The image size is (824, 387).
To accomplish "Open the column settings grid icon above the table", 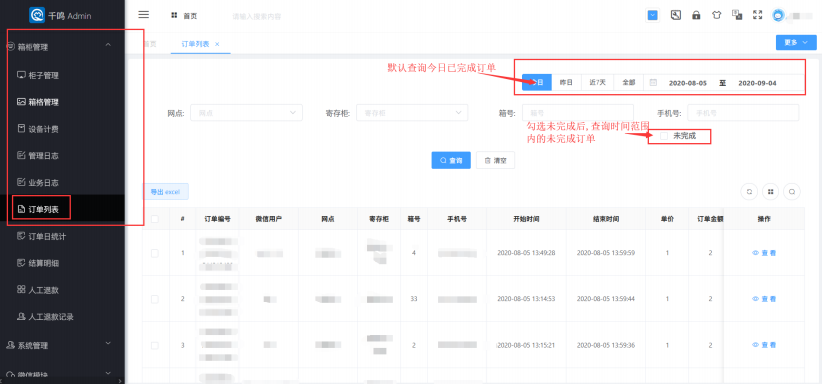I will click(770, 192).
